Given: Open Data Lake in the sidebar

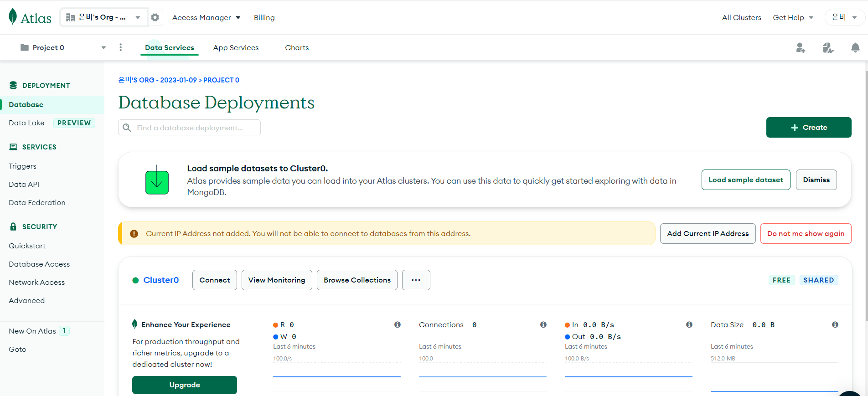Looking at the screenshot, I should pos(26,123).
